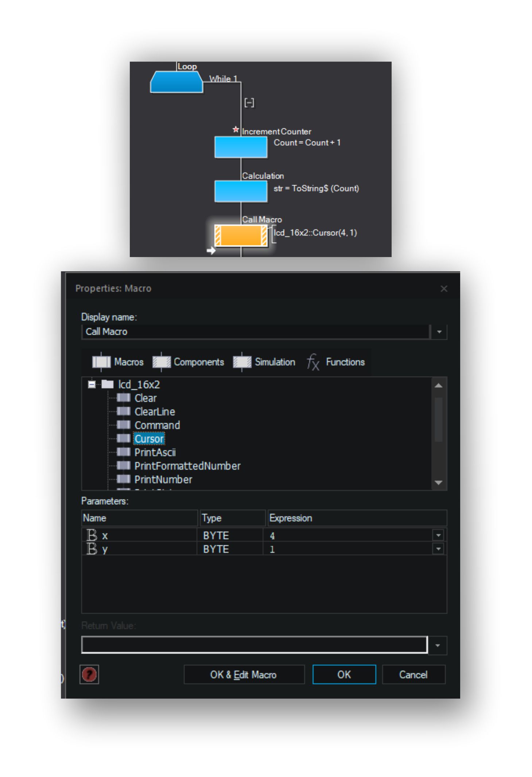The width and height of the screenshot is (532, 777).
Task: Open the expression dropdown for parameter x
Action: (x=438, y=535)
